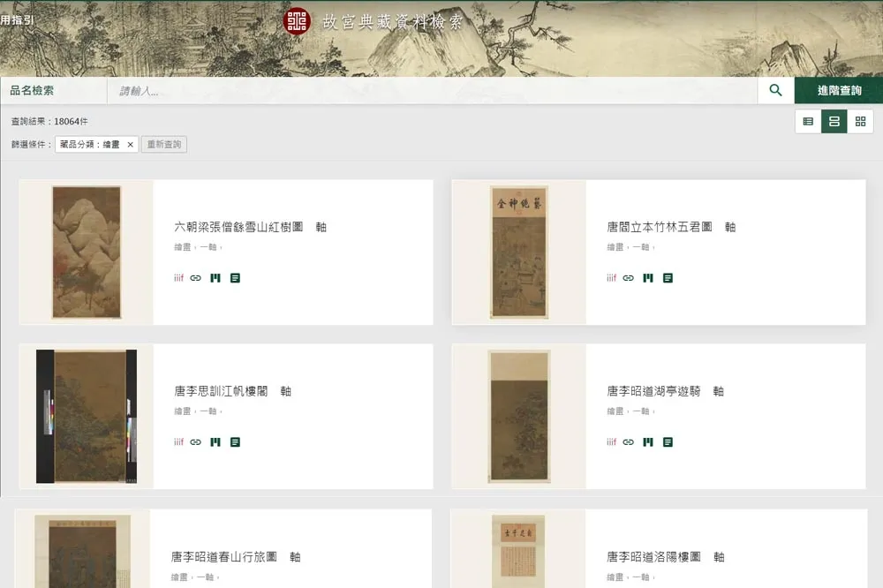Viewport: 883px width, 588px height.
Task: Click the 重新查詢 reset query button
Action: click(164, 145)
